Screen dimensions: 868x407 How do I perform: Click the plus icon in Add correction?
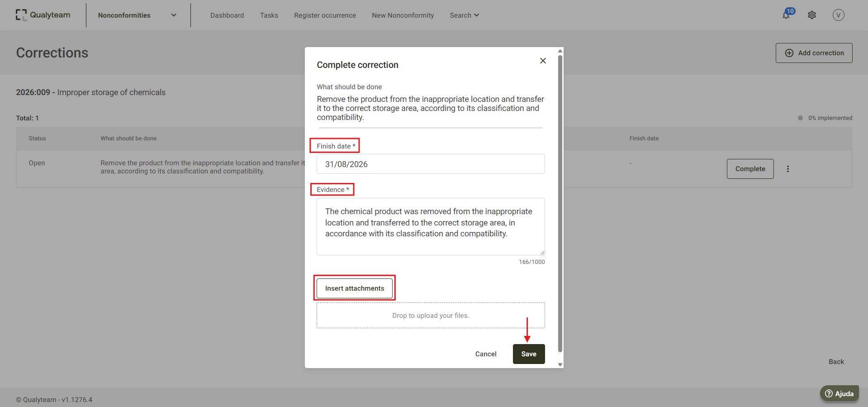[x=789, y=53]
